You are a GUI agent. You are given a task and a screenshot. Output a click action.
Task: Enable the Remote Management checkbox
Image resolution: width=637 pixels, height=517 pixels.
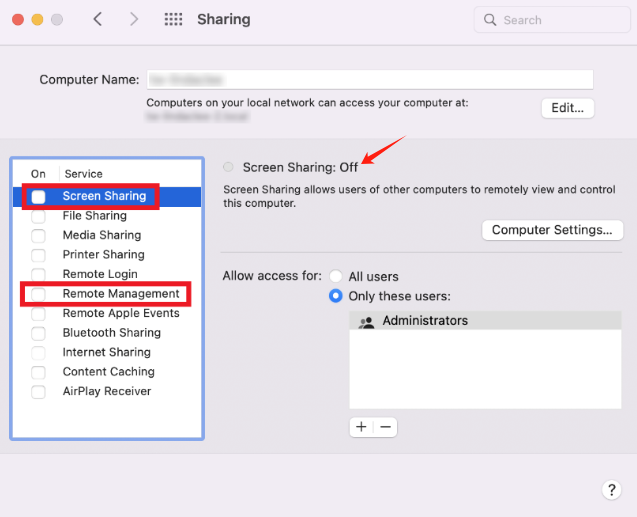point(38,294)
